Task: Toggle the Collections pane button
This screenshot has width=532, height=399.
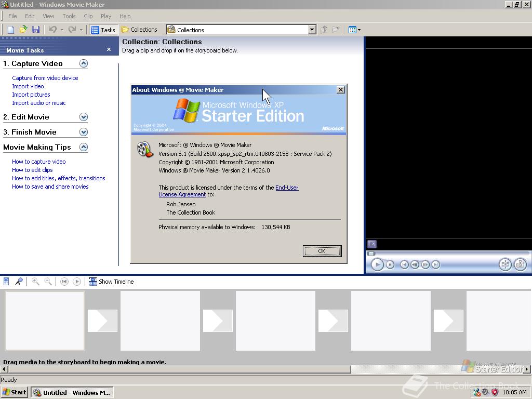Action: coord(139,30)
